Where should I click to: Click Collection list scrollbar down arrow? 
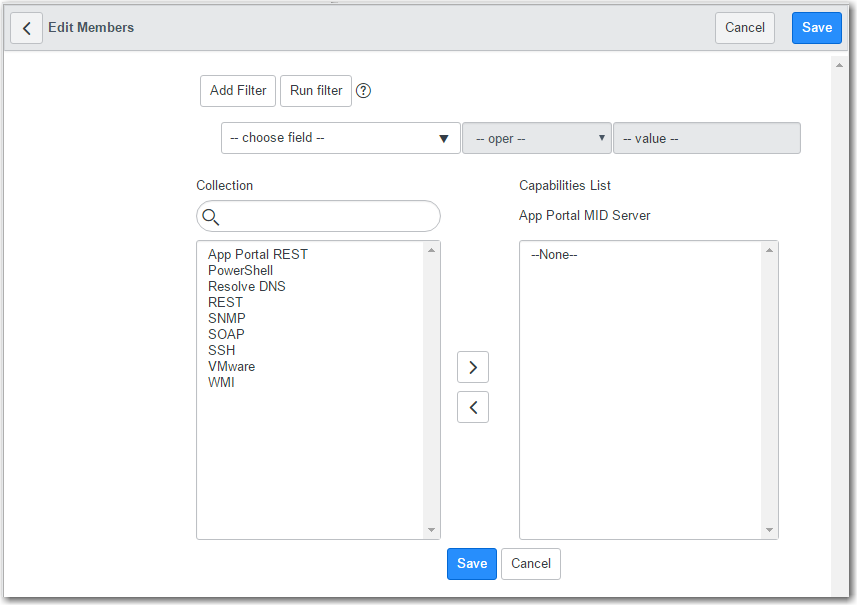point(431,530)
